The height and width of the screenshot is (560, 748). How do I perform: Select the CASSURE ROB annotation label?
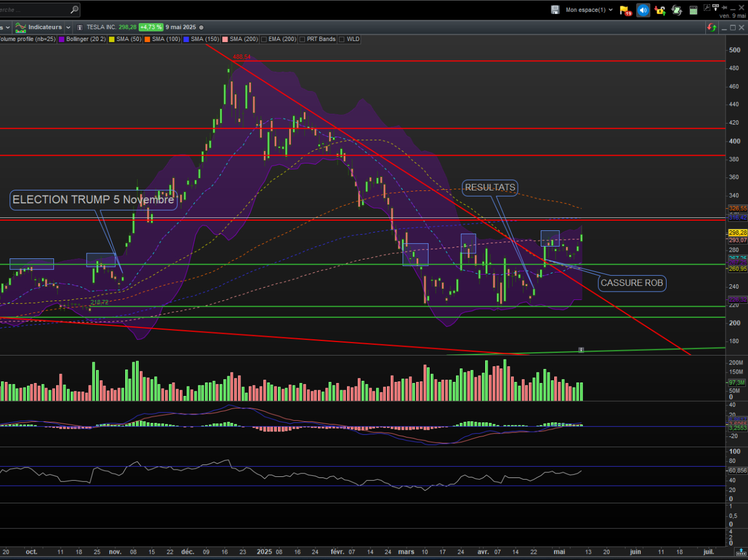coord(632,283)
